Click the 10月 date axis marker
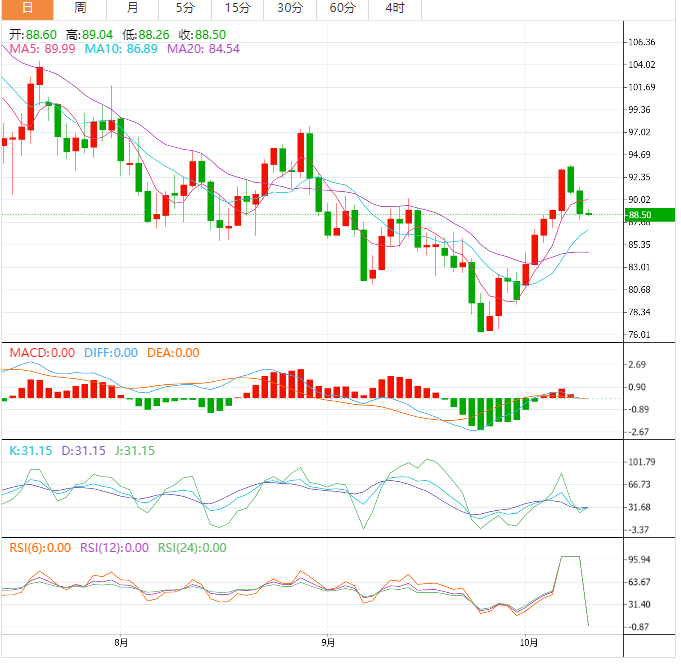The width and height of the screenshot is (681, 671). point(529,642)
